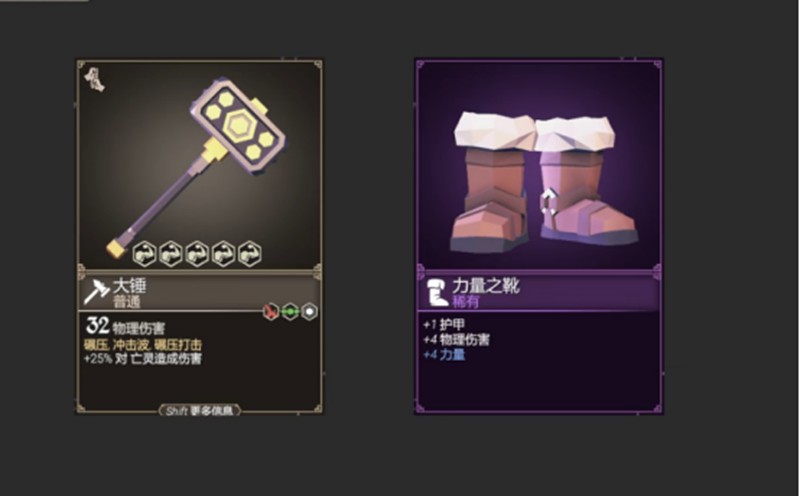Image resolution: width=800 pixels, height=496 pixels.
Task: Click the middle flexed-arm strength hexagon icon
Action: [197, 254]
